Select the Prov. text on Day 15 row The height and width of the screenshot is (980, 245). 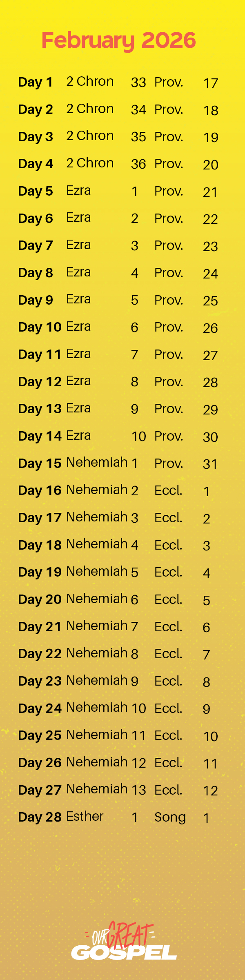(x=169, y=463)
